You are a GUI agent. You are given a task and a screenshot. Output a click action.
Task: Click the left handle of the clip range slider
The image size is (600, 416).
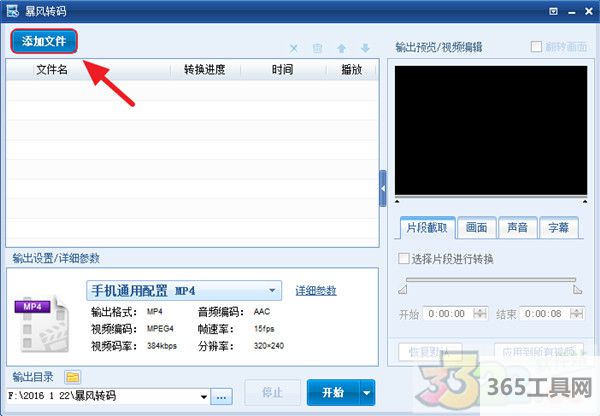403,290
